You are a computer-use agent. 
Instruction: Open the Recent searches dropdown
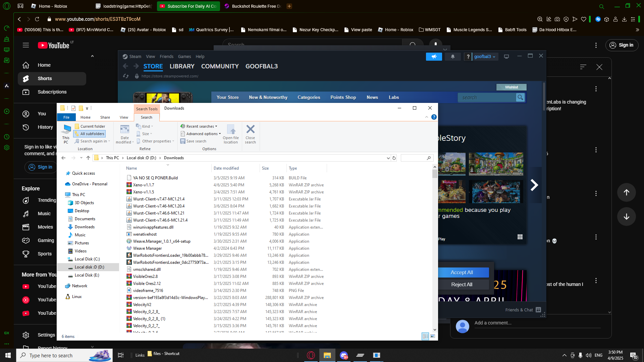pyautogui.click(x=199, y=126)
